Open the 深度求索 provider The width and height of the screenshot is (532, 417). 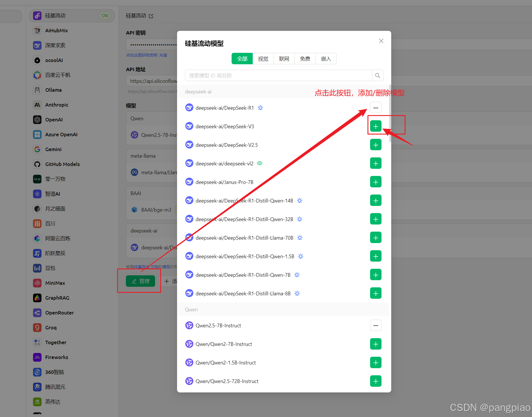[x=71, y=45]
